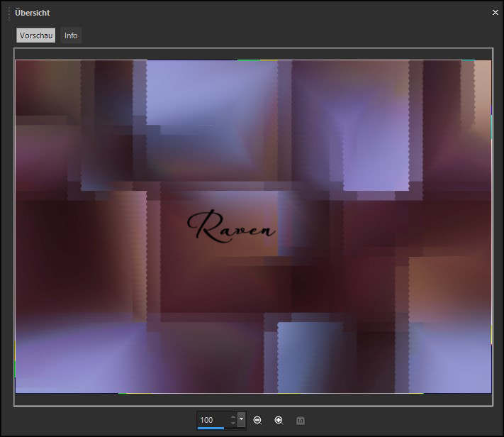Click the blue zoom slider bar

pos(211,428)
